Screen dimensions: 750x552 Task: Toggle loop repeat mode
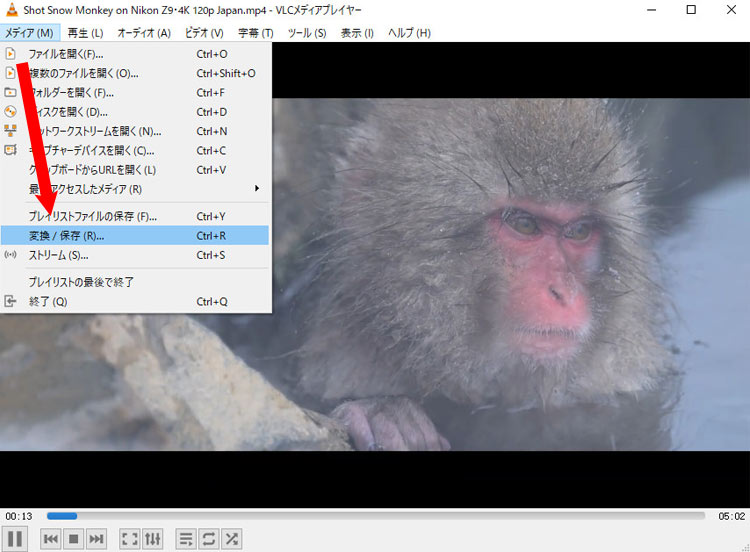coord(208,539)
